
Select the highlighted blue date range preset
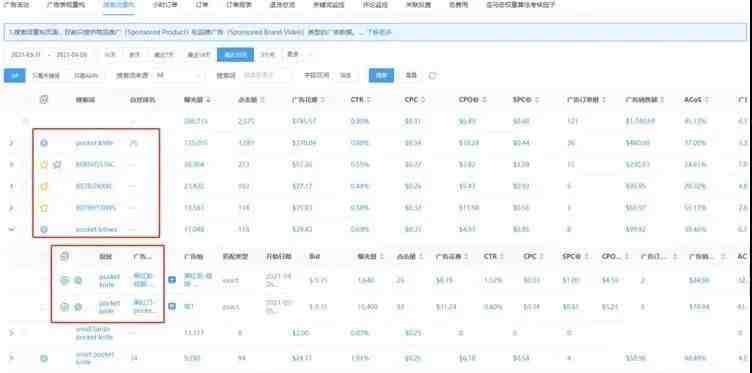(x=235, y=55)
